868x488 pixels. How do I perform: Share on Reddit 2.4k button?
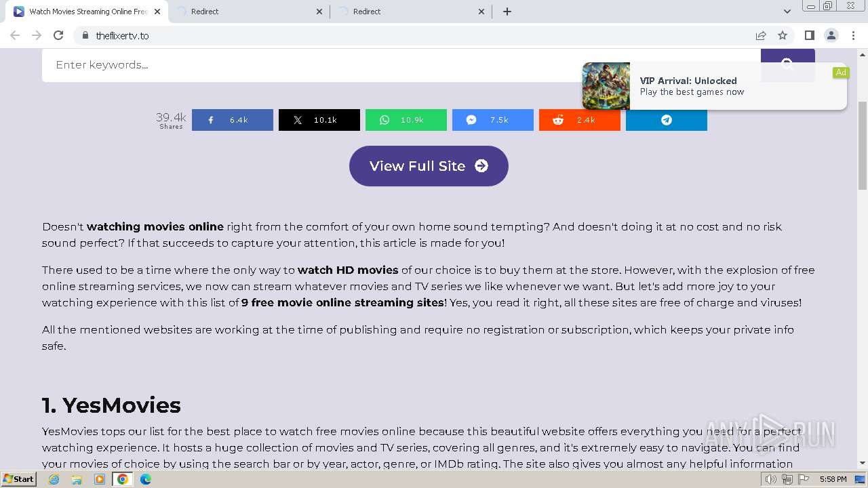pyautogui.click(x=580, y=120)
